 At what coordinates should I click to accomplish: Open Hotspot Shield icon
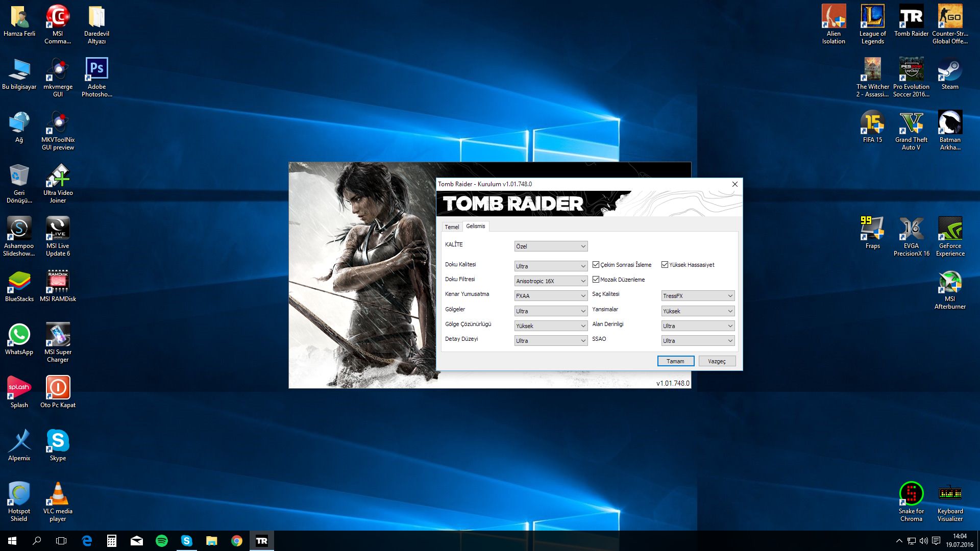point(19,502)
